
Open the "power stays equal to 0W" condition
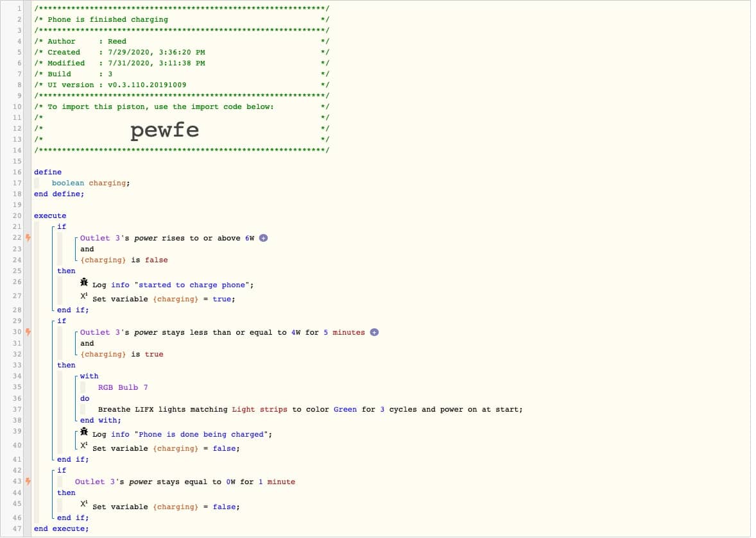point(185,482)
